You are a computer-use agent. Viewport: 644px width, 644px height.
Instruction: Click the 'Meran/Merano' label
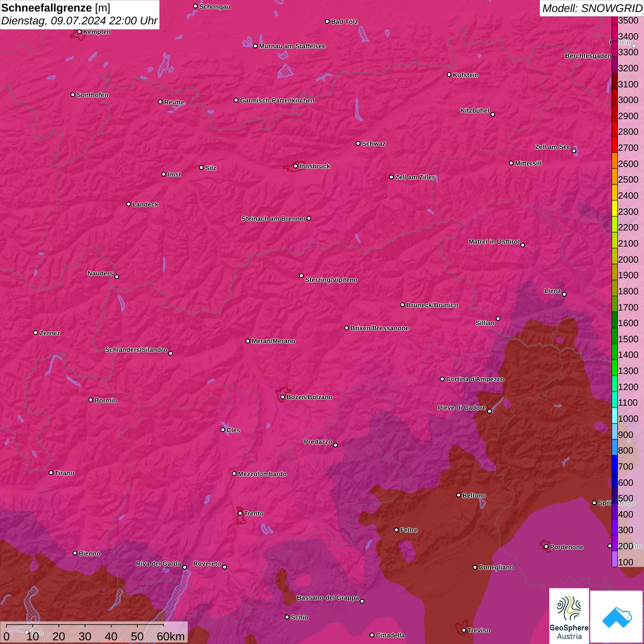click(x=273, y=341)
